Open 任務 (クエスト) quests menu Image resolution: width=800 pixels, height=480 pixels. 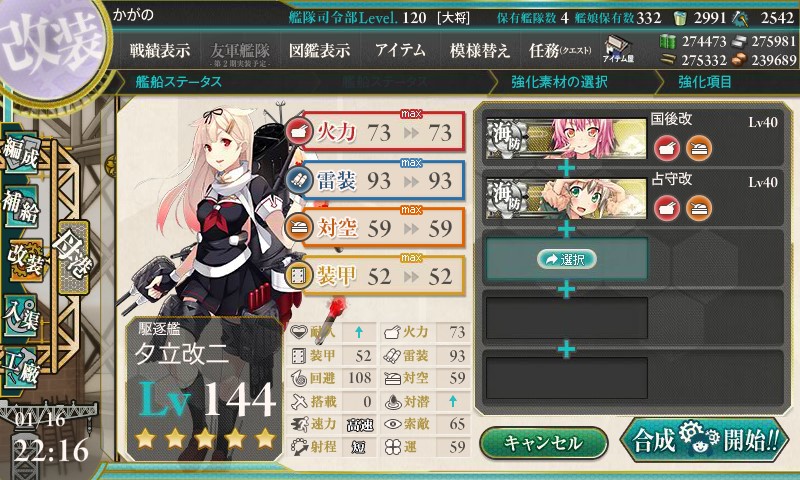point(560,50)
